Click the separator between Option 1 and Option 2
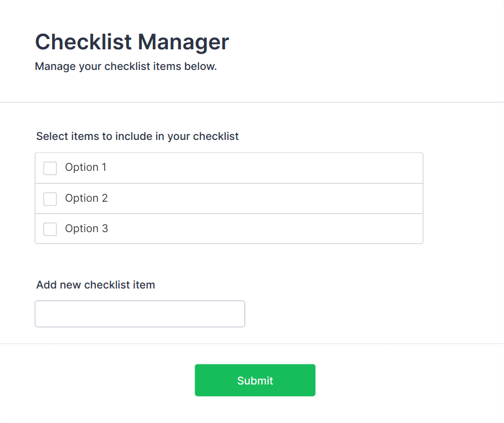Screen dimensions: 504x423 (x=229, y=183)
